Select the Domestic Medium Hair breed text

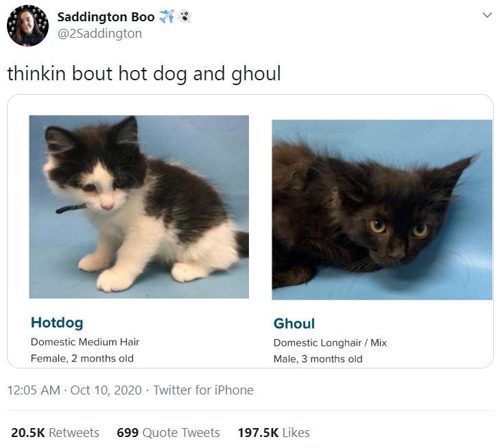click(x=85, y=342)
